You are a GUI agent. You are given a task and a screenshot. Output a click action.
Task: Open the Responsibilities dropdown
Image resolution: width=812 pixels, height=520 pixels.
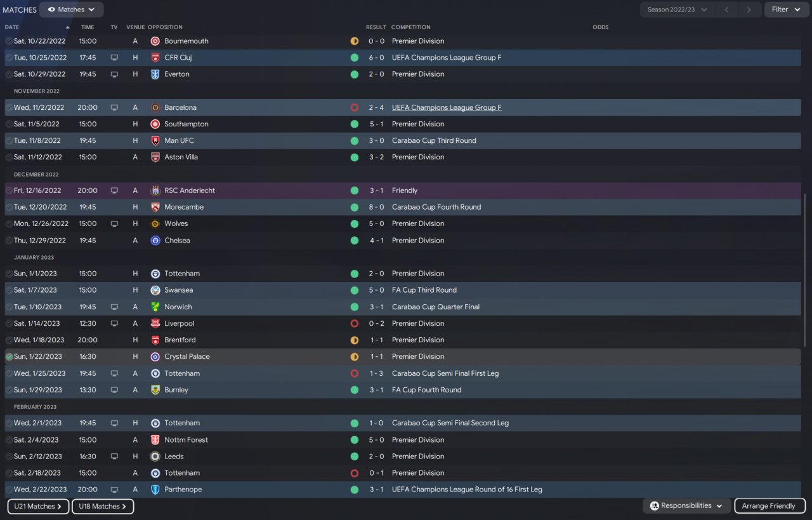pyautogui.click(x=686, y=506)
